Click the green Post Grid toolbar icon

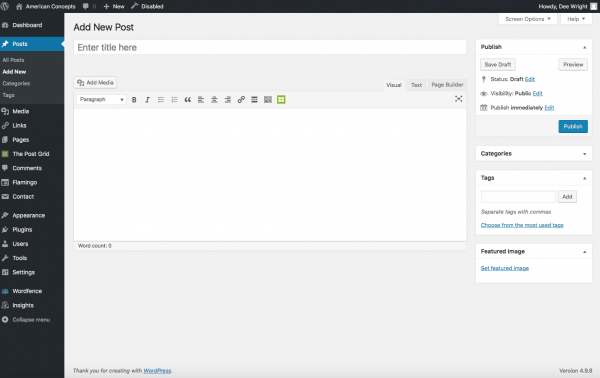tap(281, 99)
